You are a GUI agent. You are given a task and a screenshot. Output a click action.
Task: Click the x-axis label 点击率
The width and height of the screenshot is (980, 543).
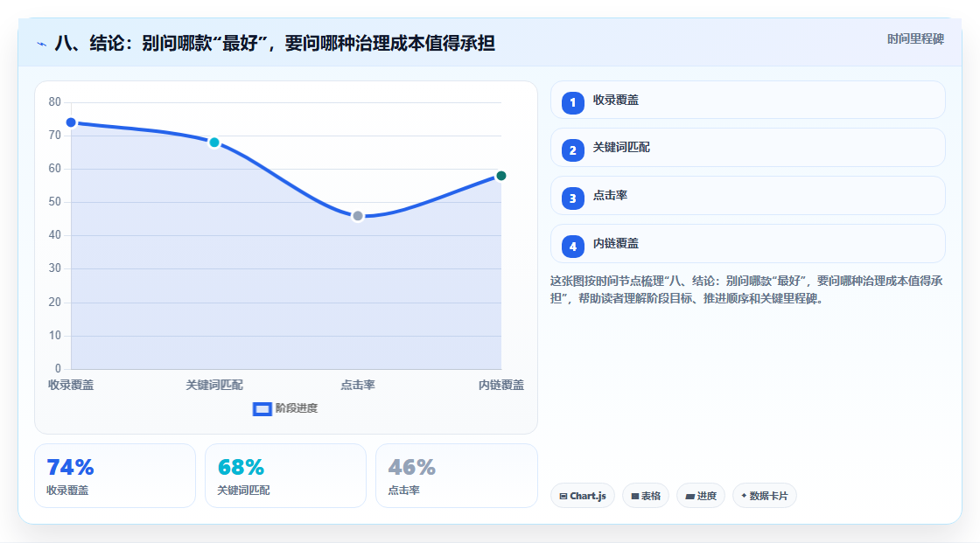[x=358, y=385]
